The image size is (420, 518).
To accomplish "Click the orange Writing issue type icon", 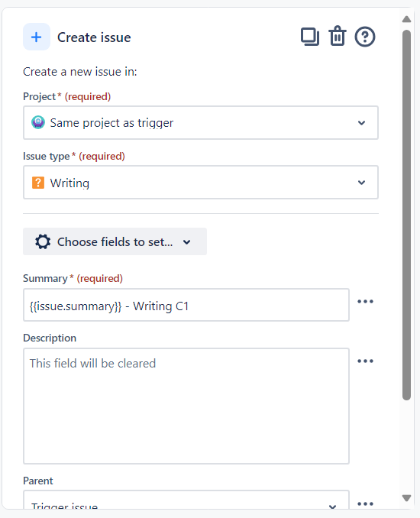I will (x=38, y=183).
